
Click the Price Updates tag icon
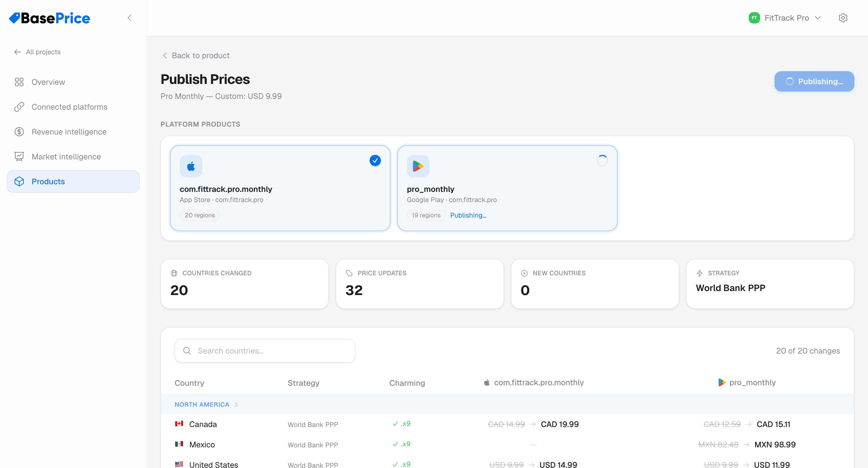(349, 273)
